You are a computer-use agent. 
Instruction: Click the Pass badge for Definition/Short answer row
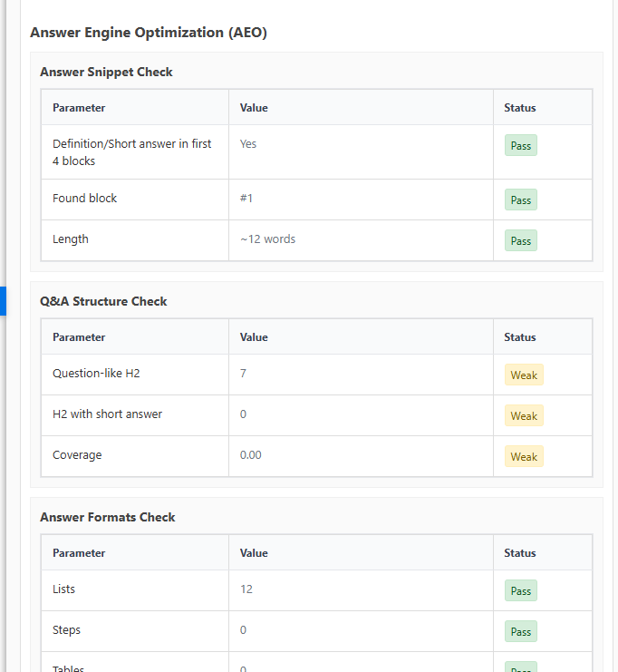(x=521, y=145)
